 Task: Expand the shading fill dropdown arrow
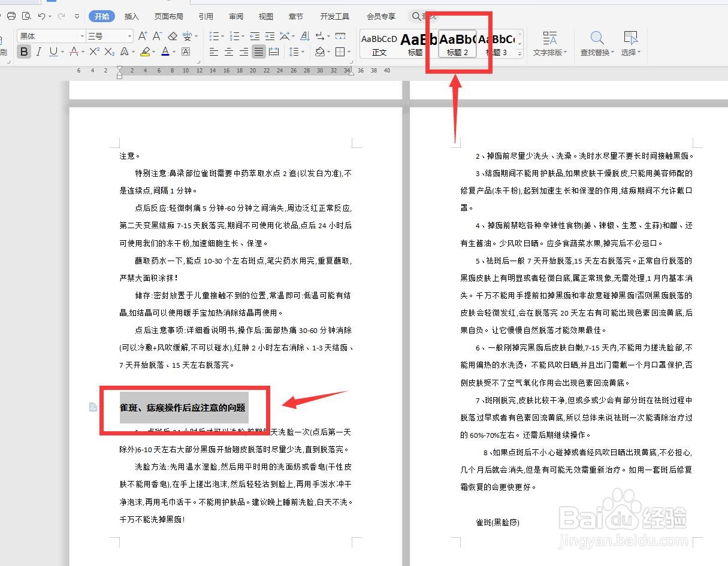pos(329,53)
